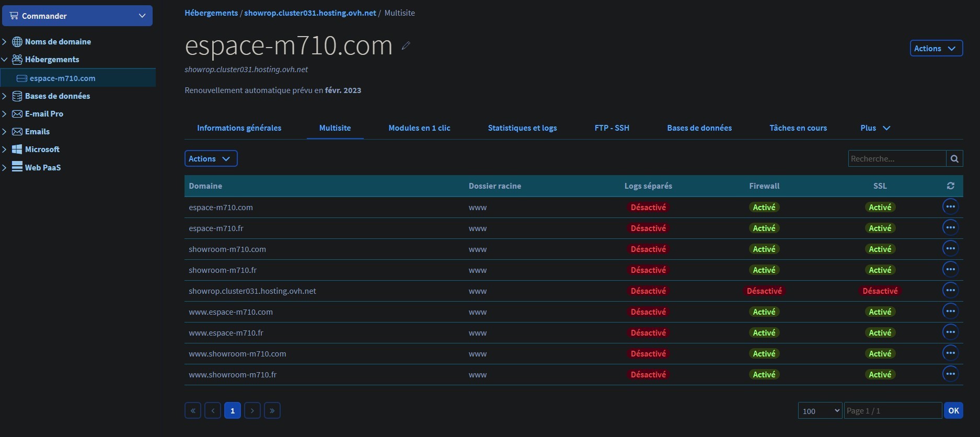Viewport: 980px width, 437px height.
Task: Click the hosting icon beside espace-m710.com in sidebar
Action: [x=22, y=78]
